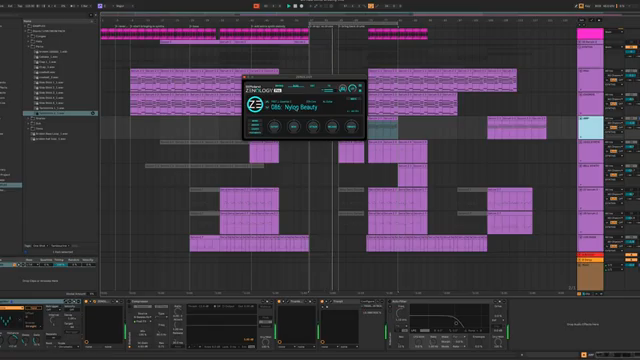The width and height of the screenshot is (640, 360).
Task: Open the PAD track input type dropdown
Action: [x=614, y=71]
